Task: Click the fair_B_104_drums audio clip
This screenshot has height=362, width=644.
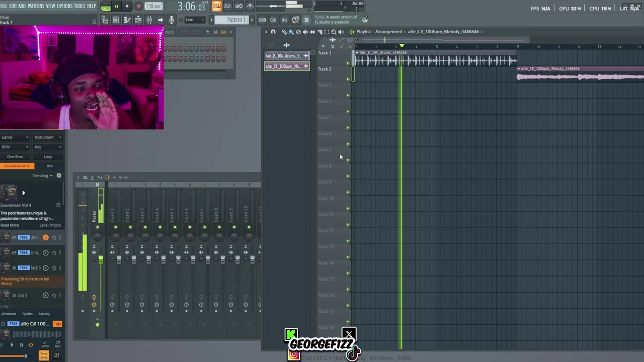Action: tap(435, 58)
